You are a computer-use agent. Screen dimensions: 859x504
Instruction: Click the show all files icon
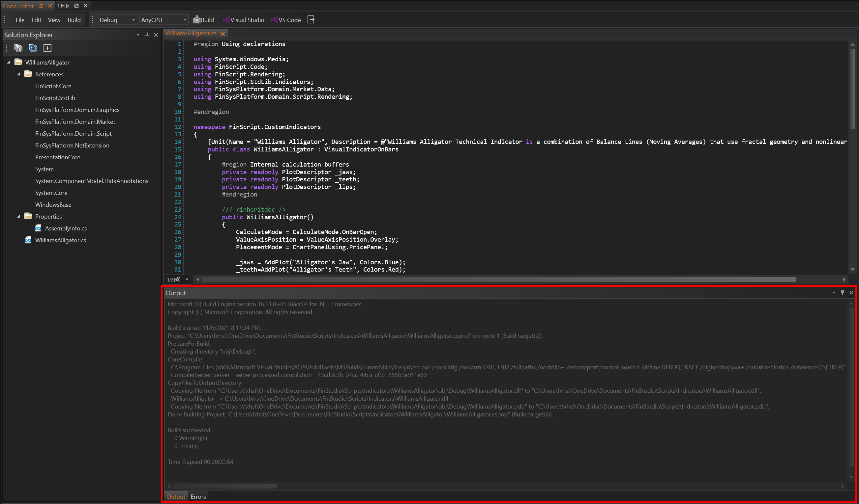point(18,48)
